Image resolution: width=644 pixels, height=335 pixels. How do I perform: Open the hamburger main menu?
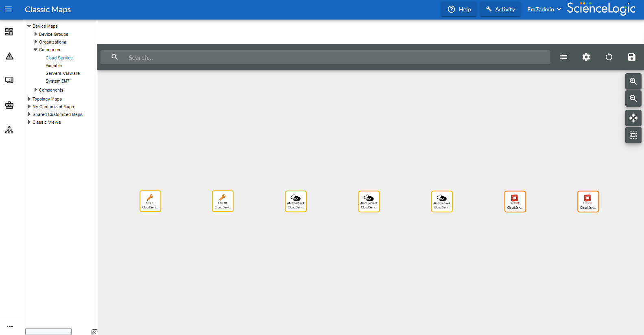(x=9, y=9)
